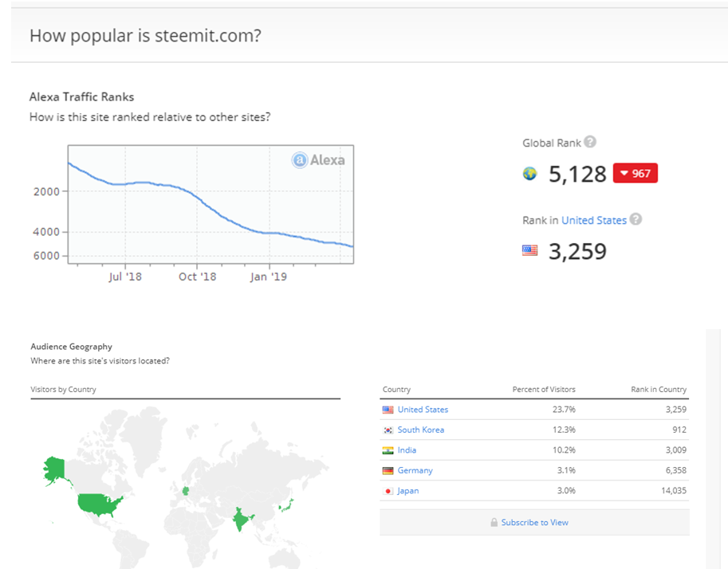Click the Percent of Visitors column header
The image size is (728, 569).
[x=544, y=389]
